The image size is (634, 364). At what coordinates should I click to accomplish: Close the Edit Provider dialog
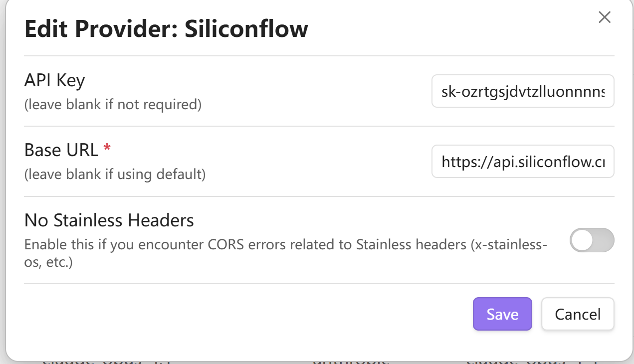pyautogui.click(x=605, y=17)
